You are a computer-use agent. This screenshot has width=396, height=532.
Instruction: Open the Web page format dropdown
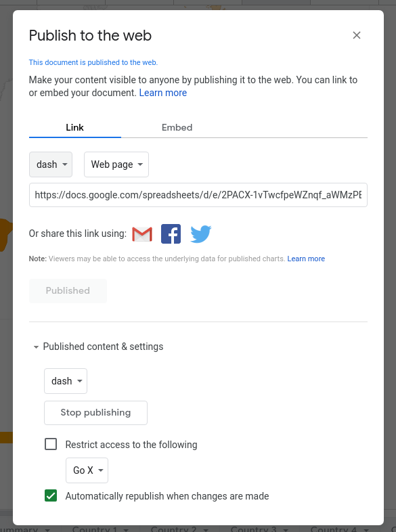pyautogui.click(x=116, y=164)
